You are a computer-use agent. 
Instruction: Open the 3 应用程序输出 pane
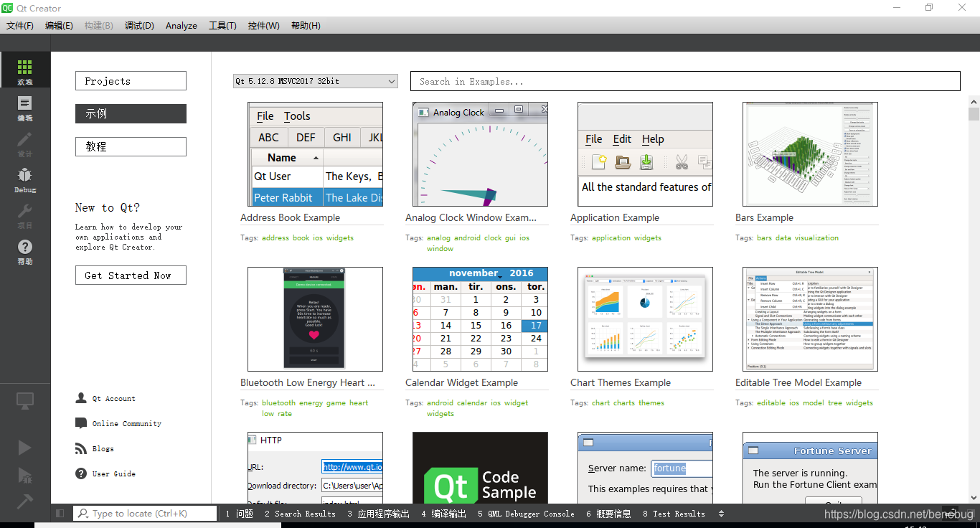(379, 514)
